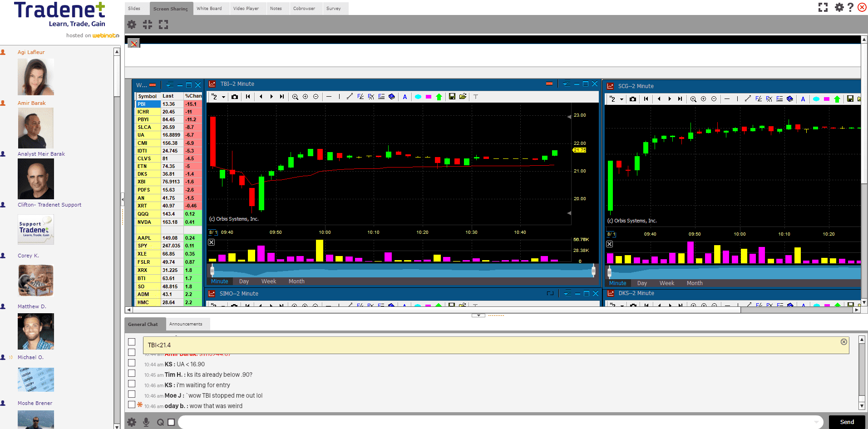Dismiss the pinned TBI<21.4 message

point(844,342)
